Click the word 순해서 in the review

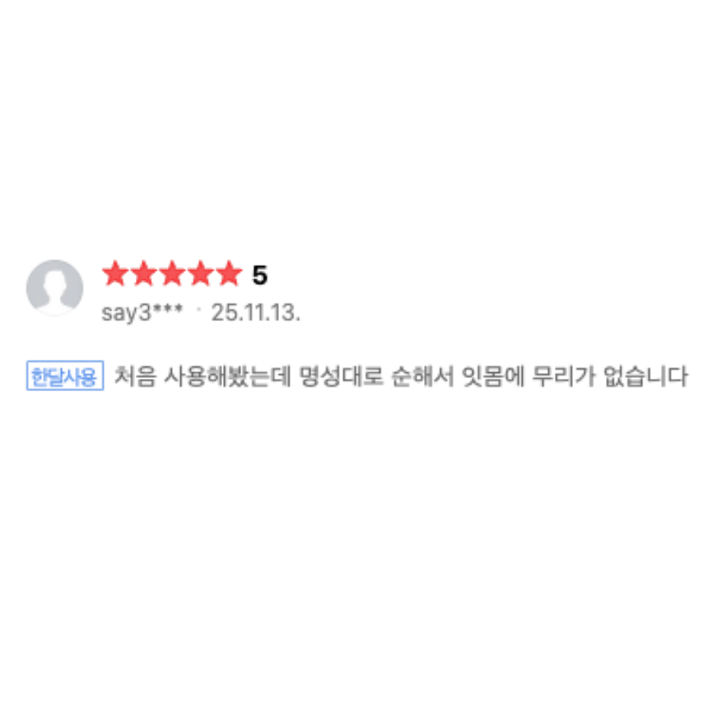click(x=422, y=376)
